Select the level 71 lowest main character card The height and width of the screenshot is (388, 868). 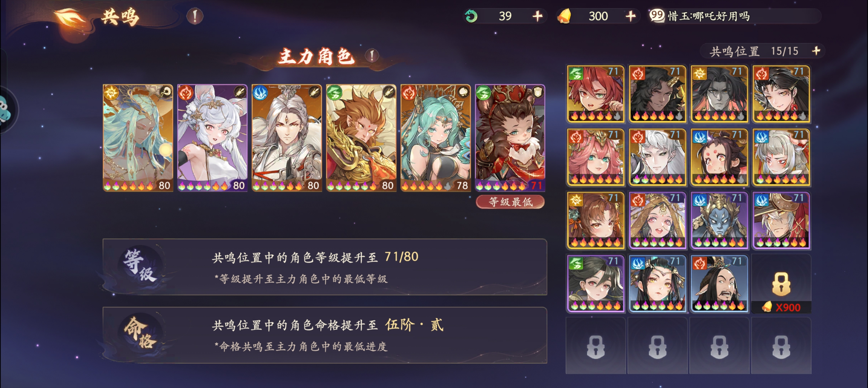point(510,138)
